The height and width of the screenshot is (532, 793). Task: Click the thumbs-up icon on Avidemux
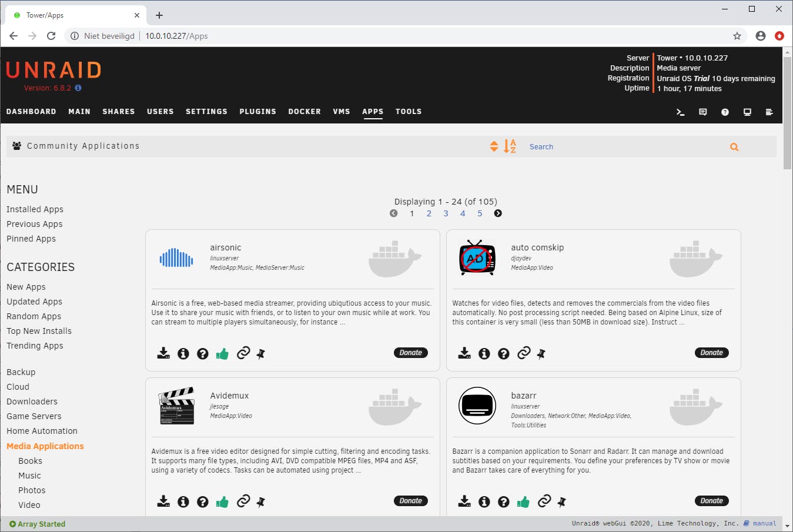click(222, 501)
